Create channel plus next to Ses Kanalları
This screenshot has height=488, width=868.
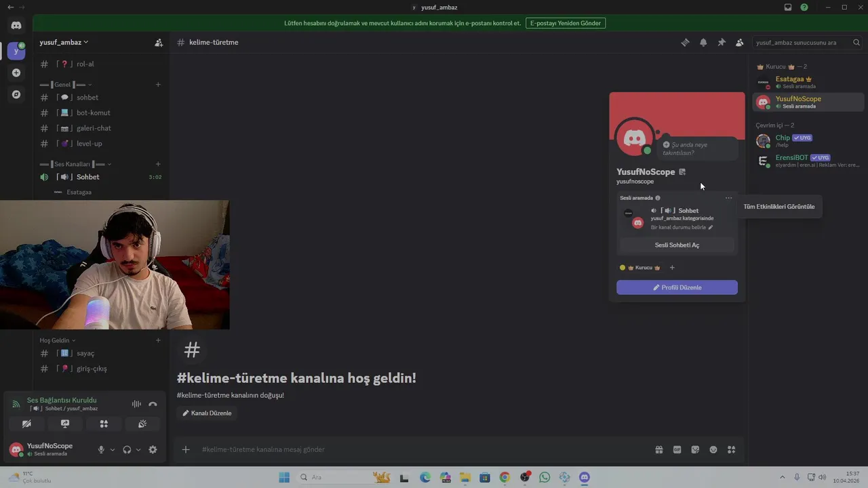click(x=158, y=164)
